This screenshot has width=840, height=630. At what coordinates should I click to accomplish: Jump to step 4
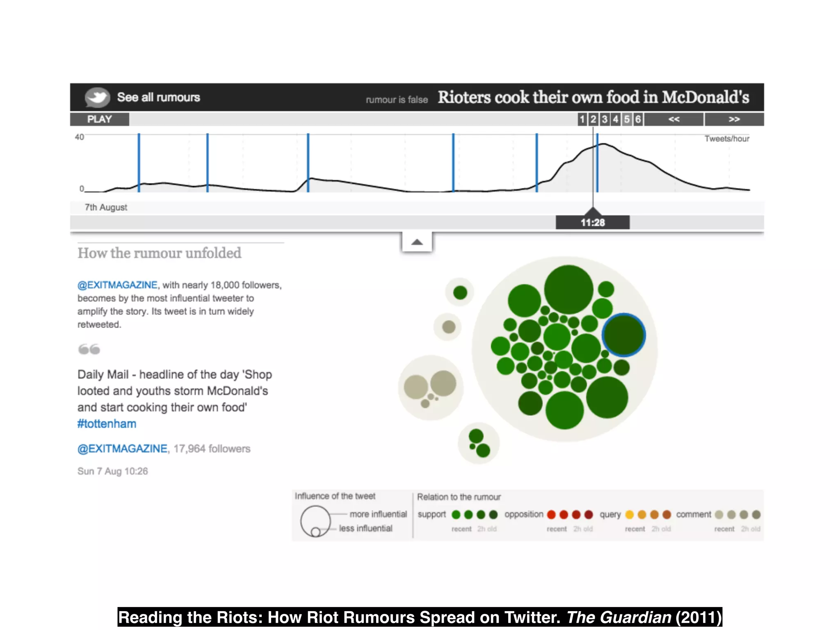click(x=615, y=119)
